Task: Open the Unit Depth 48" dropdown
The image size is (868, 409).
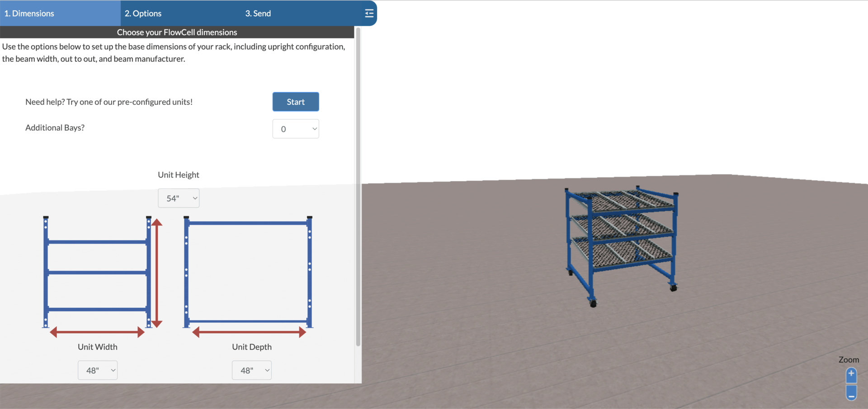Action: click(251, 370)
